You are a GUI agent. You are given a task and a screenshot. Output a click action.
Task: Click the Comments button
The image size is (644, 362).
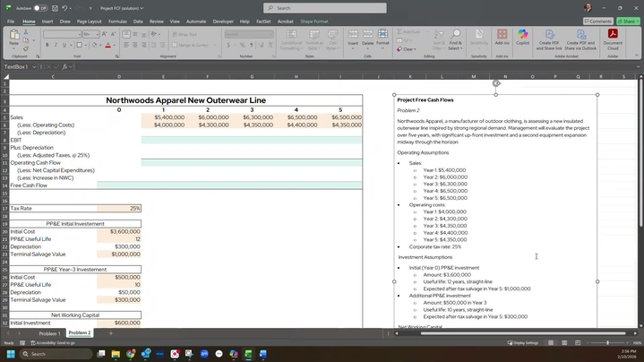[599, 21]
